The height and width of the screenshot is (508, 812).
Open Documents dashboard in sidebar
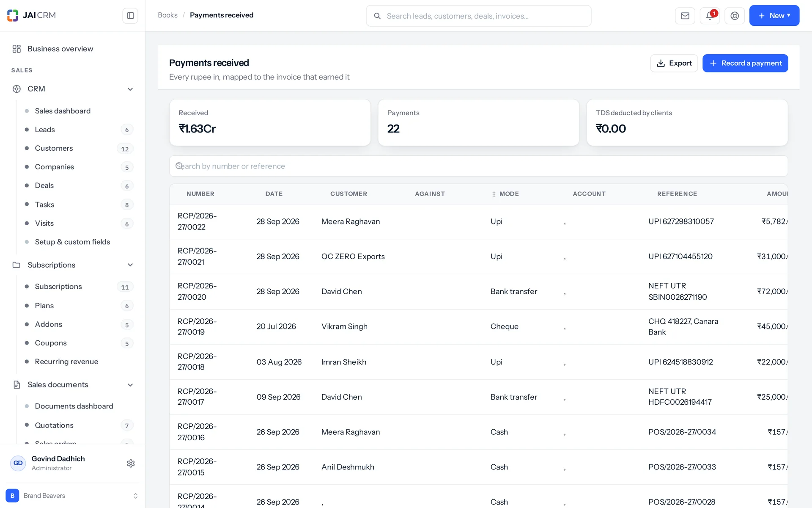point(74,406)
